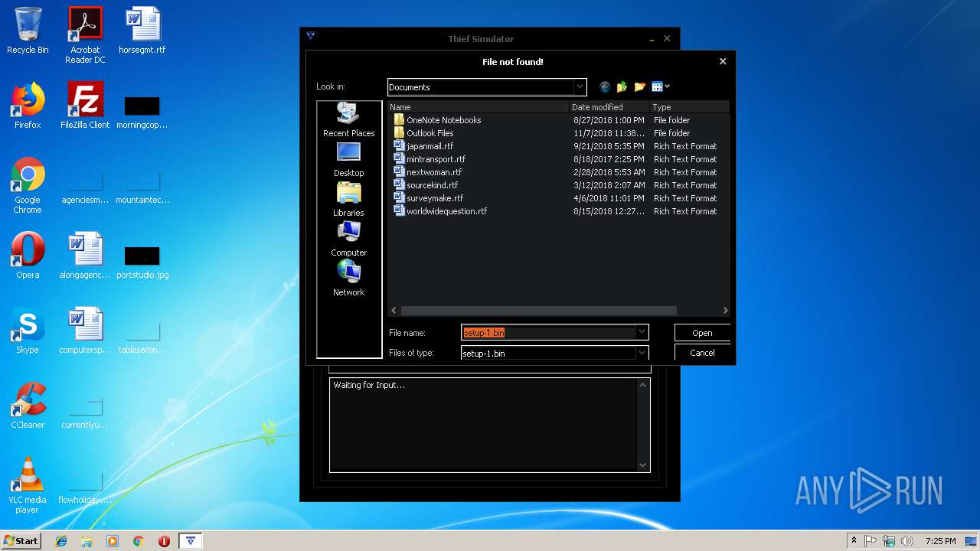Viewport: 980px width, 551px height.
Task: Expand the Files of type dropdown
Action: 642,353
